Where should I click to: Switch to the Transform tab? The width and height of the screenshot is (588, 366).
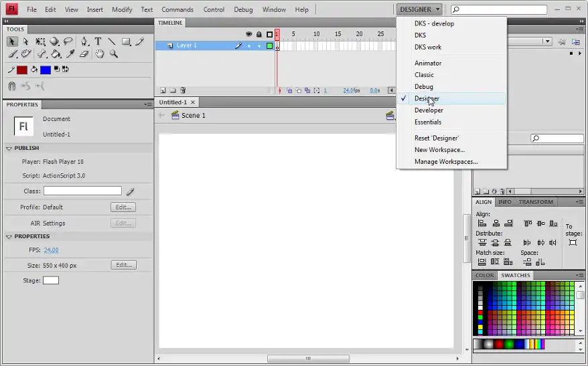coord(535,202)
